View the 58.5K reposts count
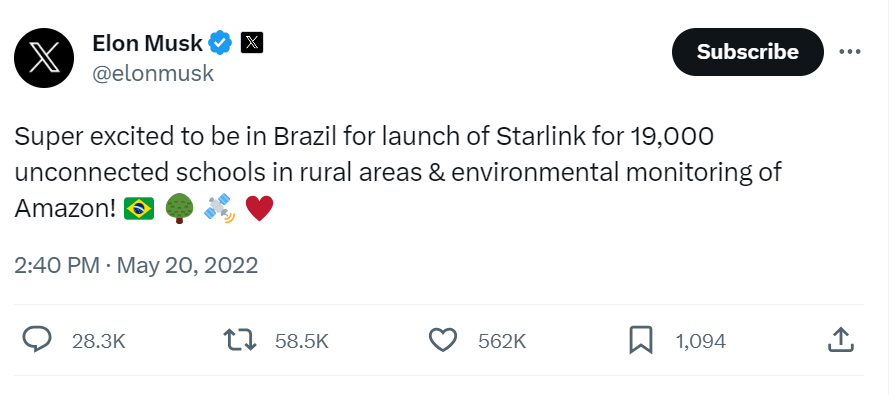 (x=302, y=341)
